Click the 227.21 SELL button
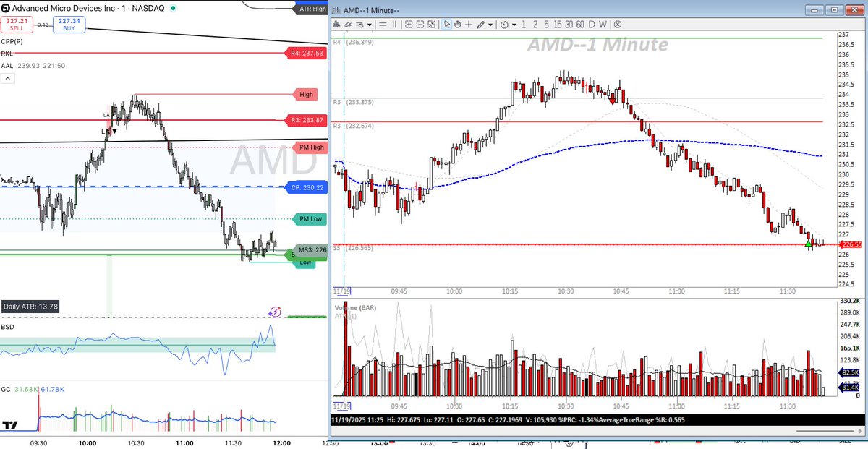Image resolution: width=868 pixels, height=449 pixels. [15, 25]
